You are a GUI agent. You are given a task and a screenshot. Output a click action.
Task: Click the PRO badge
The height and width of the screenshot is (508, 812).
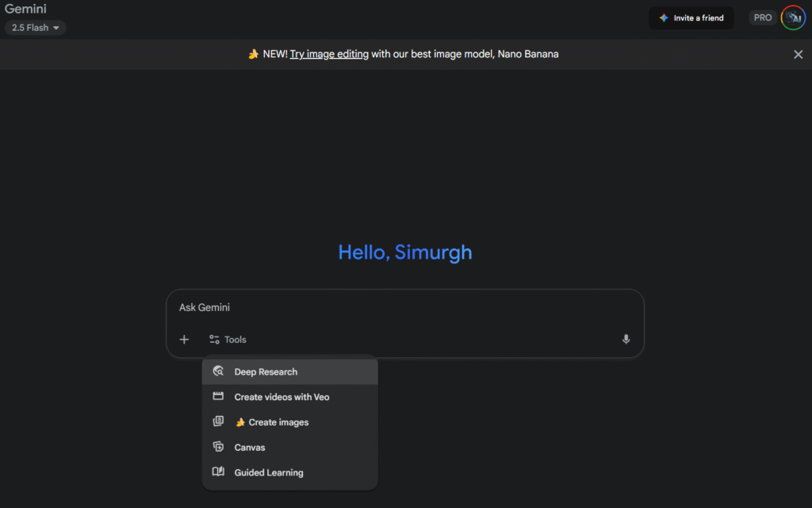(x=763, y=17)
